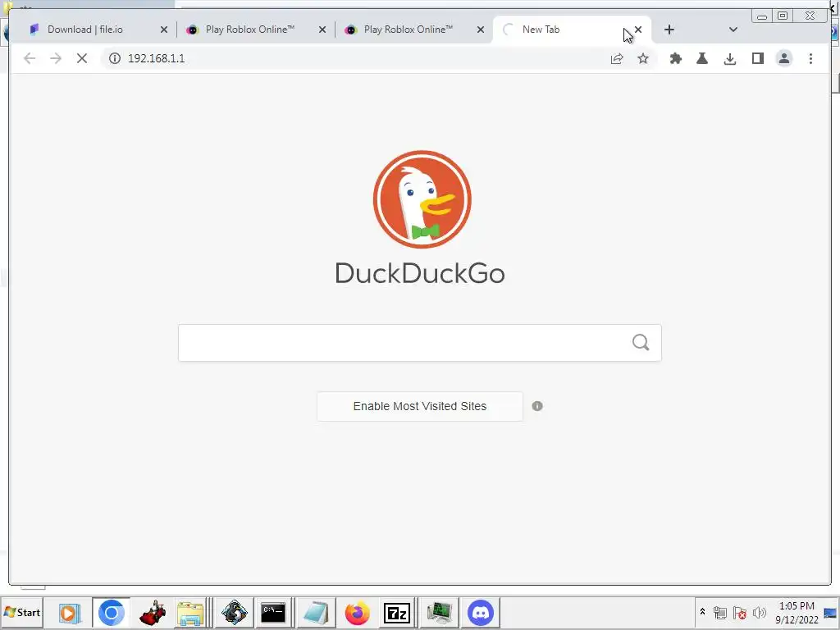Open the red kart game taskbar icon
The height and width of the screenshot is (630, 840).
153,613
